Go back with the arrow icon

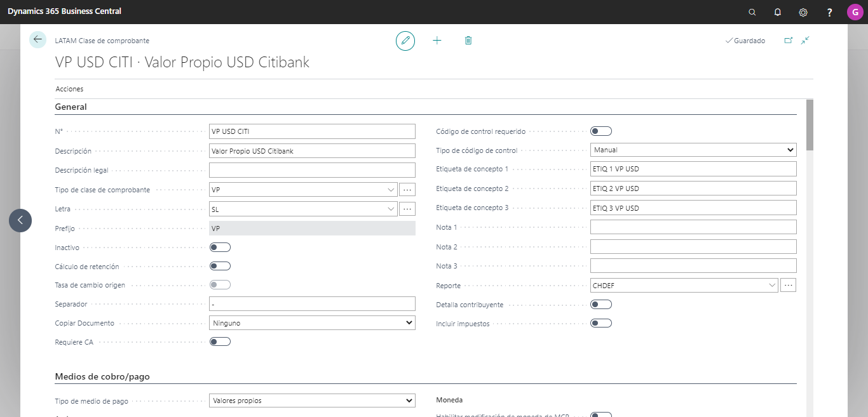point(37,39)
